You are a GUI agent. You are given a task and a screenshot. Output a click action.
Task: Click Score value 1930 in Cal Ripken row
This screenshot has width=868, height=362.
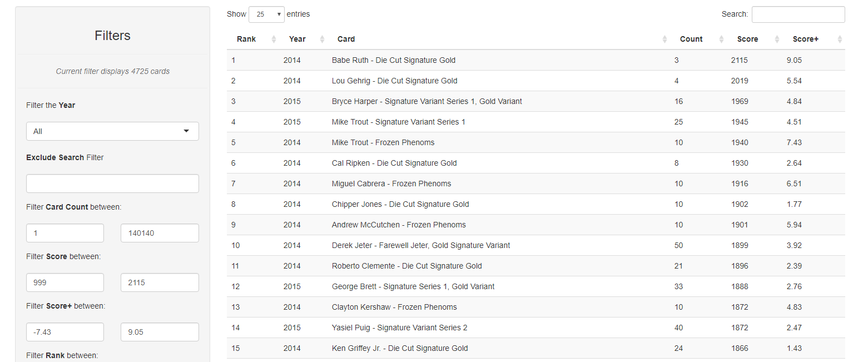coord(740,163)
